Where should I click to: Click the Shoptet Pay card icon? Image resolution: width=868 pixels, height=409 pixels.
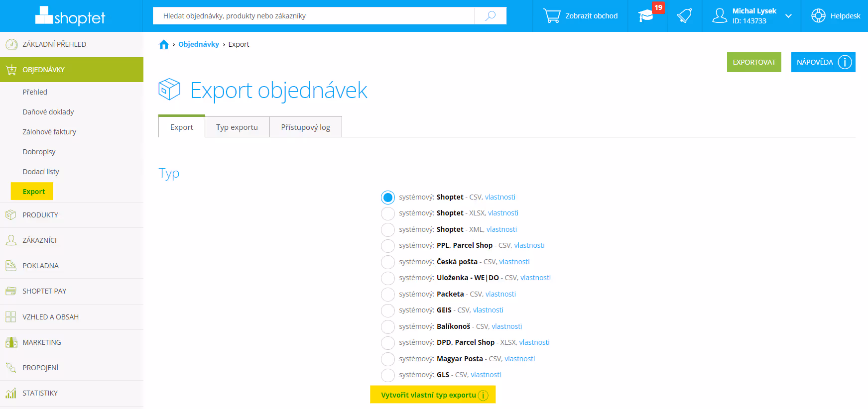11,291
